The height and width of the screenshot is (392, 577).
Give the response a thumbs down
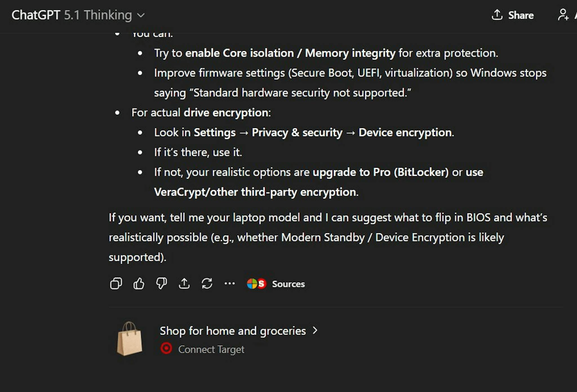(161, 284)
